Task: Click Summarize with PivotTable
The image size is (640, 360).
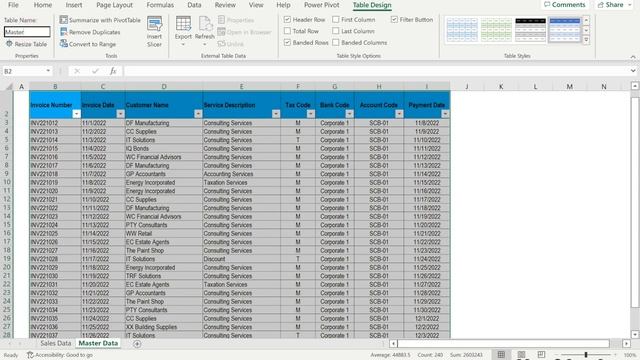Action: 100,20
